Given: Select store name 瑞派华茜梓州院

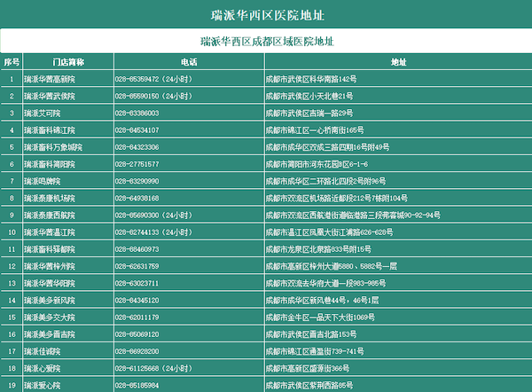Looking at the screenshot, I should (50, 266).
